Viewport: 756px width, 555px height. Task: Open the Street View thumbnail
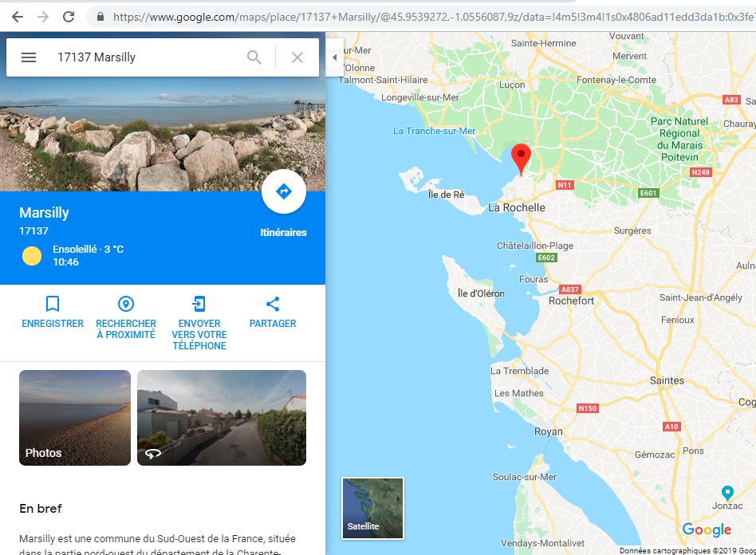(222, 417)
